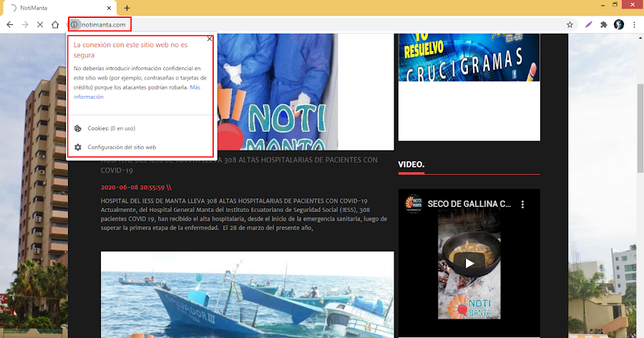Close the NotiManta tab
Image resolution: width=644 pixels, height=338 pixels.
[x=109, y=8]
